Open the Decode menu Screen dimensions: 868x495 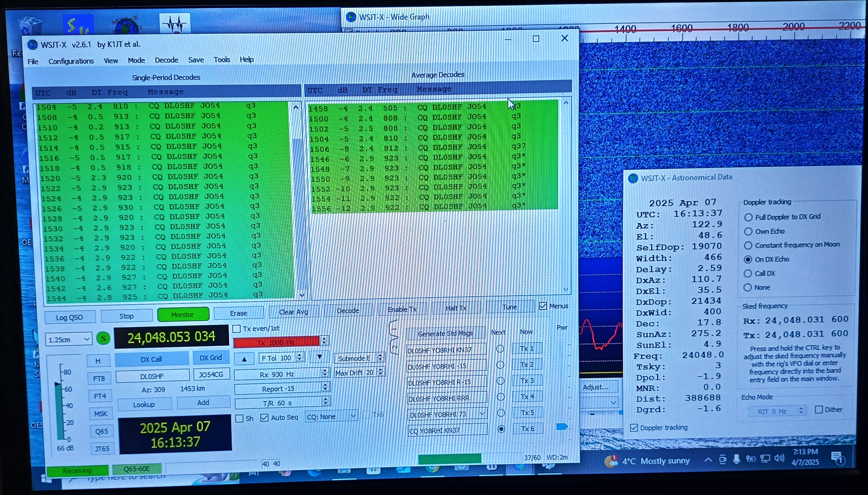tap(167, 60)
